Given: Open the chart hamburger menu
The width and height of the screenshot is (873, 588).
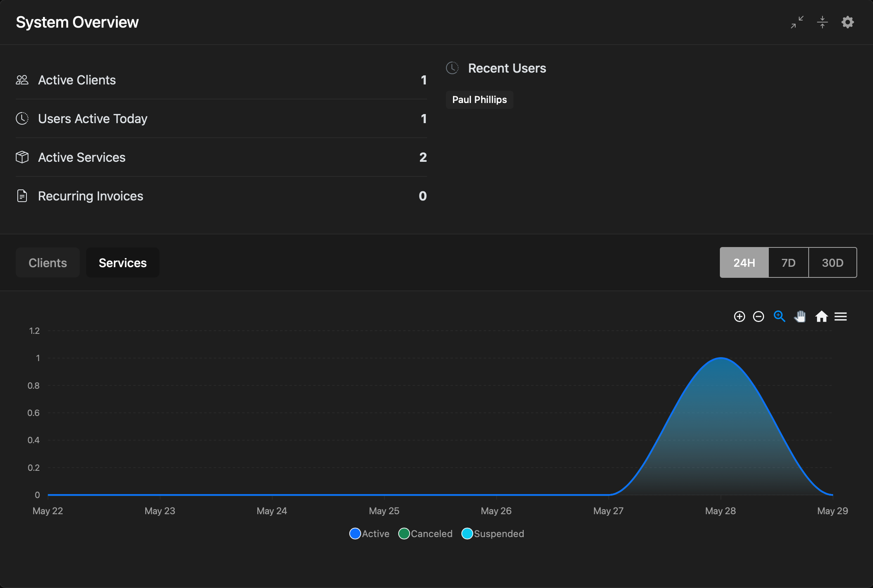Looking at the screenshot, I should (841, 316).
